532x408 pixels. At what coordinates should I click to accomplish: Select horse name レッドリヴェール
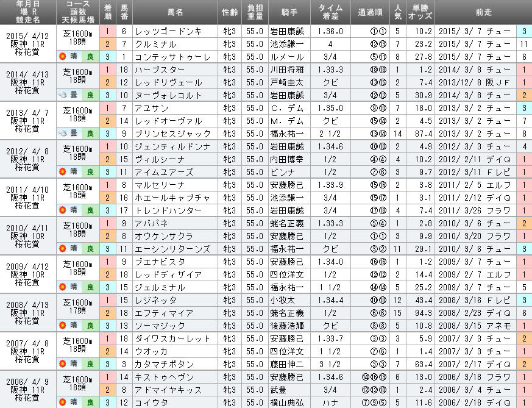coord(168,82)
